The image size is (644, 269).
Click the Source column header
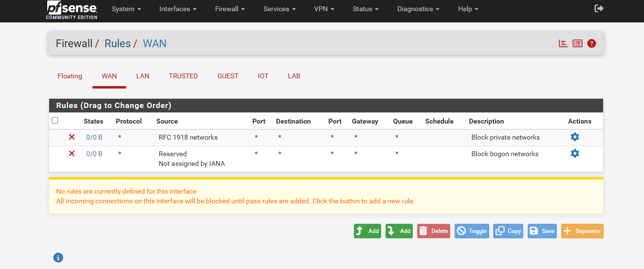point(167,121)
